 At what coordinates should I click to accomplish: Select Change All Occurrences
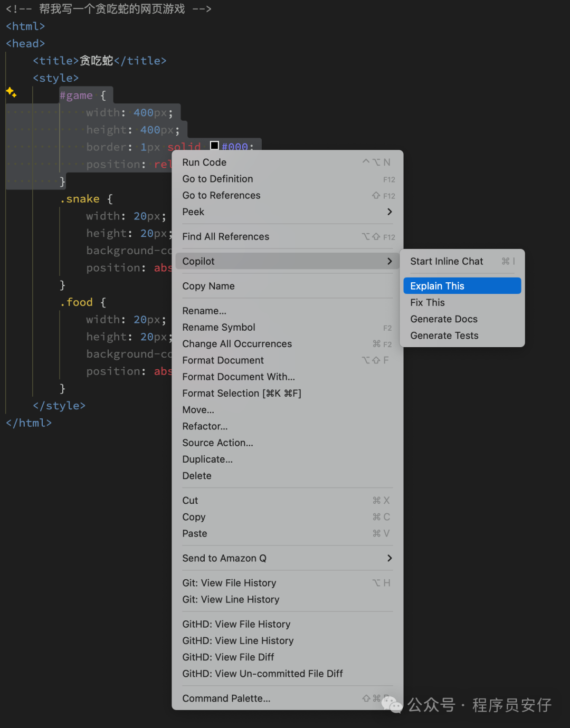pos(237,344)
